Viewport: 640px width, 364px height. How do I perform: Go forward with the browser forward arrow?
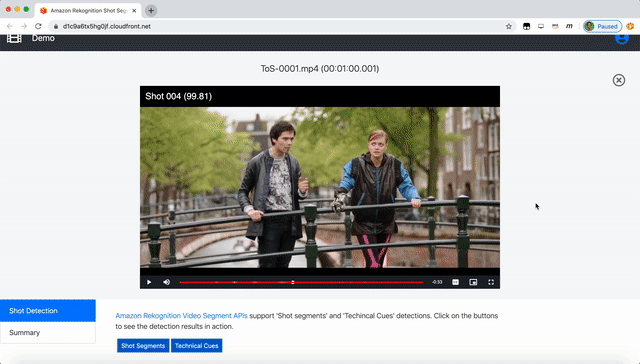(24, 26)
